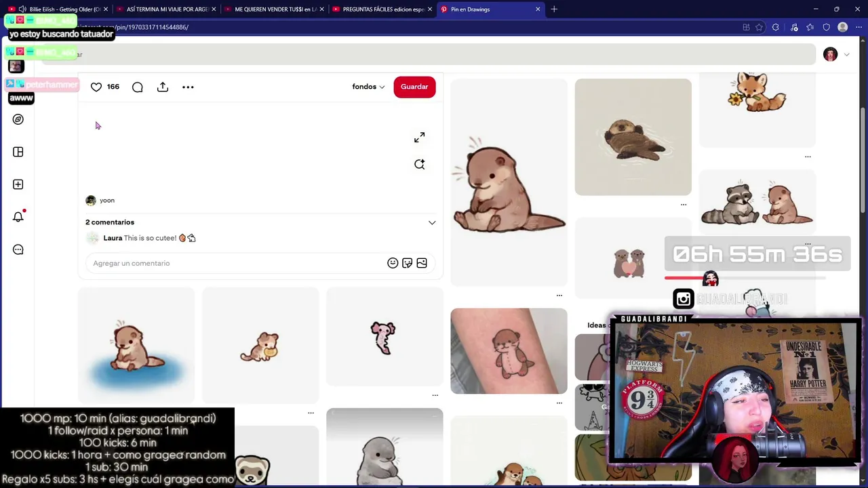Open the browser shield security icon
Screen dimensions: 868x488
click(826, 27)
